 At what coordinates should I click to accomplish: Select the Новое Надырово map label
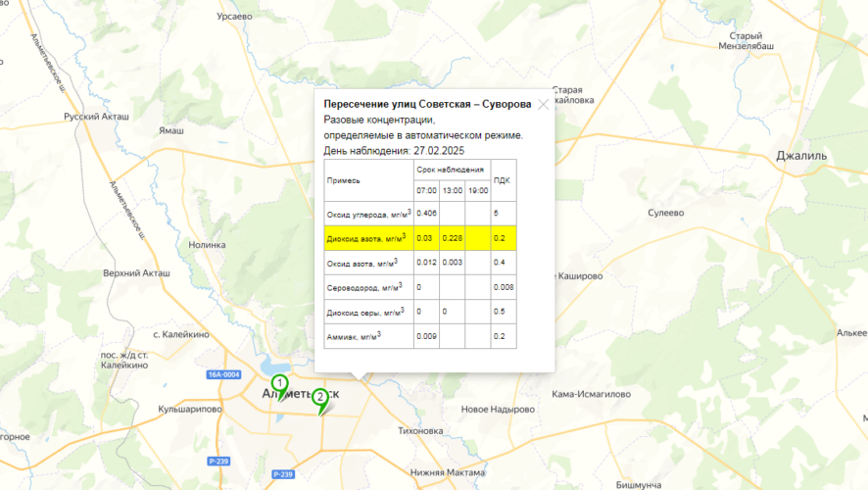pos(496,409)
